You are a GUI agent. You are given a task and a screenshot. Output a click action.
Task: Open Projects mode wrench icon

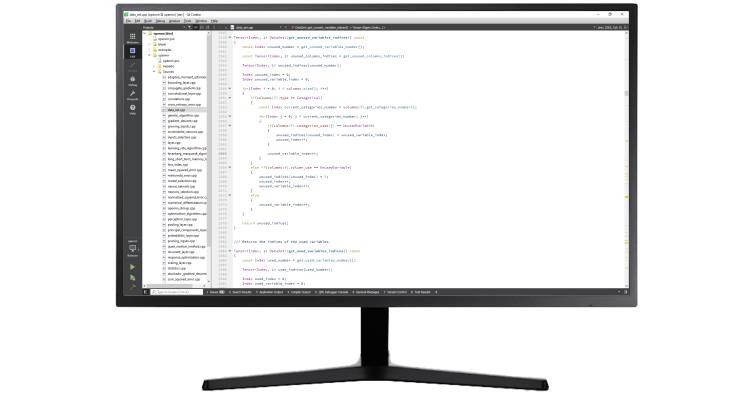point(132,95)
